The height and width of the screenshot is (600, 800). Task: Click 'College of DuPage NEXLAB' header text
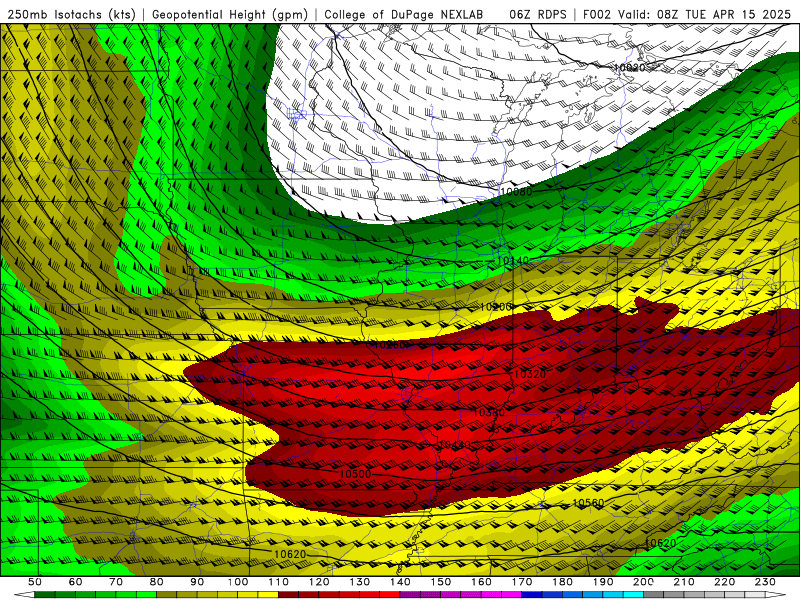[404, 14]
